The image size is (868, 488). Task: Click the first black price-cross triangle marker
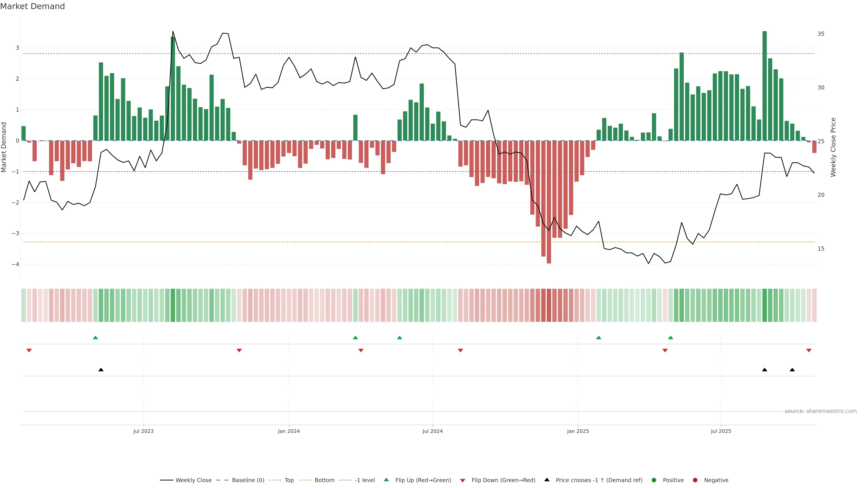click(x=101, y=370)
